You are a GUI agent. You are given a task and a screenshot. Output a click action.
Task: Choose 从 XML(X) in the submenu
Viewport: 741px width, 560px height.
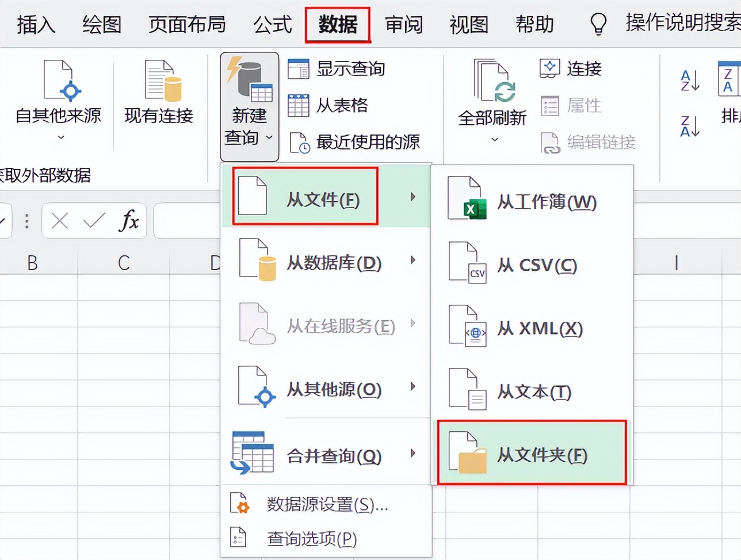point(532,327)
